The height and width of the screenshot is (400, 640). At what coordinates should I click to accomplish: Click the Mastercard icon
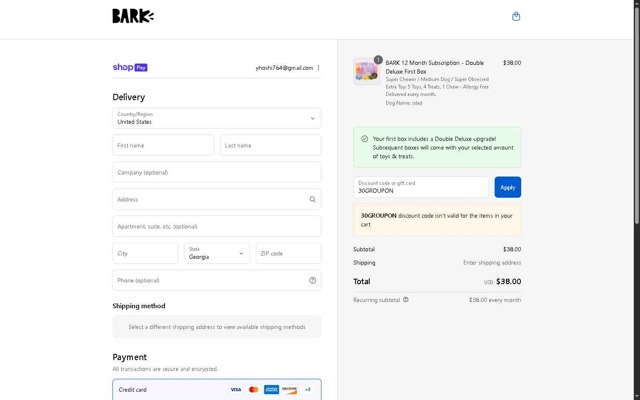tap(253, 389)
